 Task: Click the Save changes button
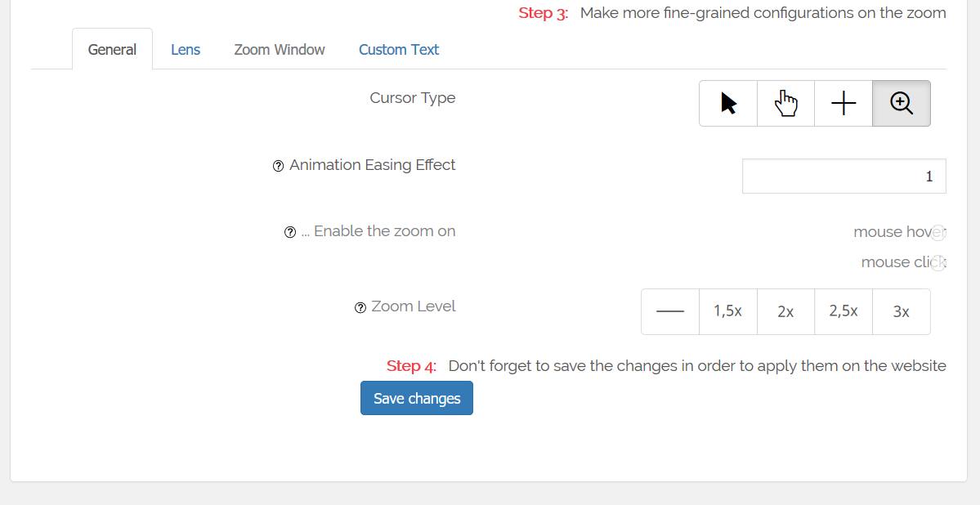click(417, 398)
